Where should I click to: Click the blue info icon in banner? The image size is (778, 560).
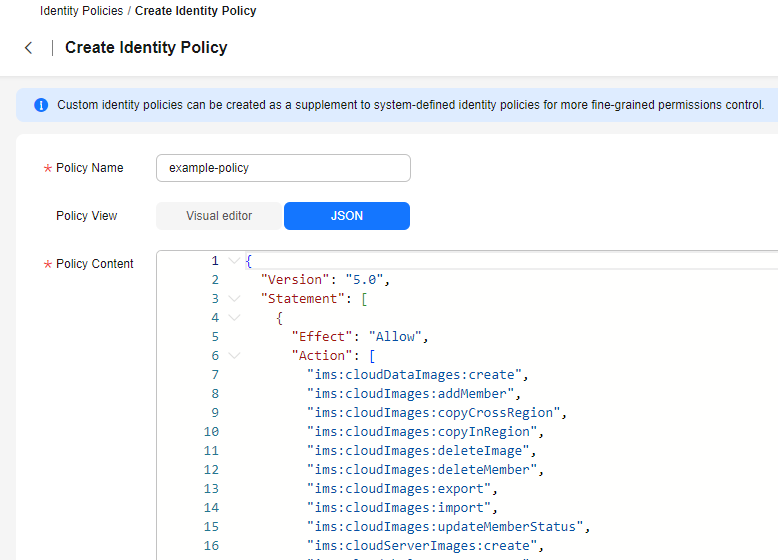41,105
